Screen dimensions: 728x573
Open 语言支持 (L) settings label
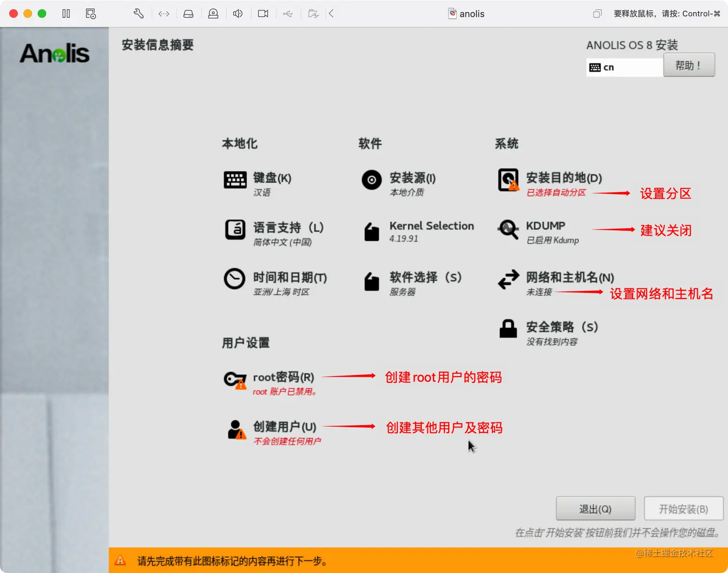[288, 227]
